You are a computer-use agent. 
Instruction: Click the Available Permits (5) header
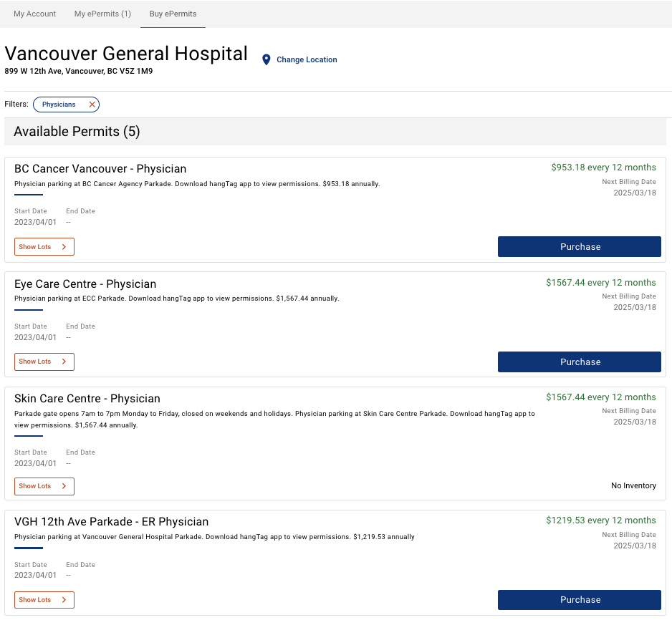point(77,132)
